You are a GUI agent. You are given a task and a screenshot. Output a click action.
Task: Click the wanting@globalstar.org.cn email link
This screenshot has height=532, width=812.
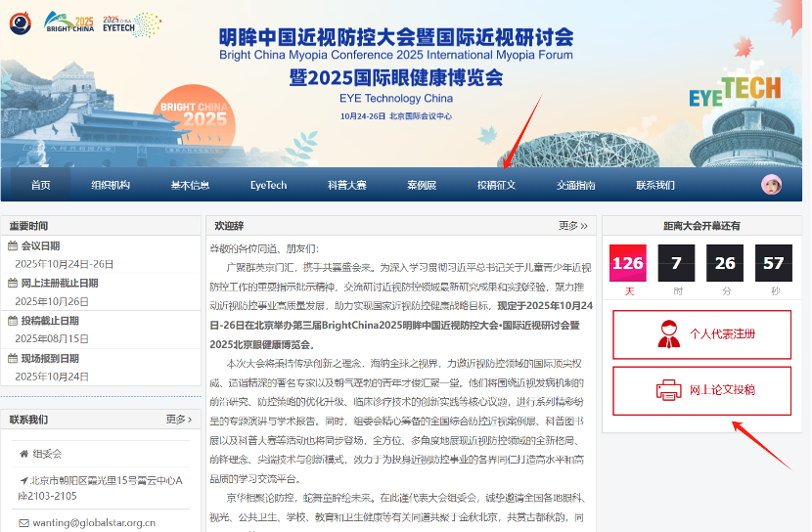94,523
